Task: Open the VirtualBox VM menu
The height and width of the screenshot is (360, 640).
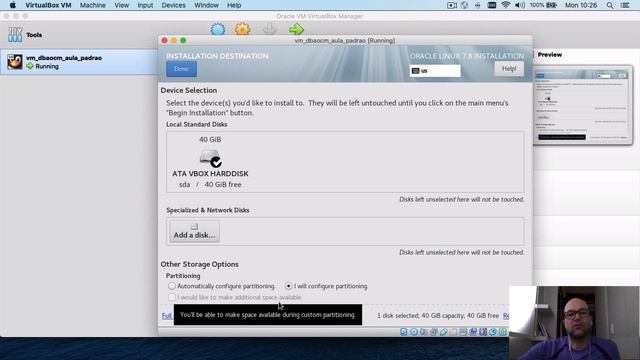Action: pyautogui.click(x=48, y=5)
